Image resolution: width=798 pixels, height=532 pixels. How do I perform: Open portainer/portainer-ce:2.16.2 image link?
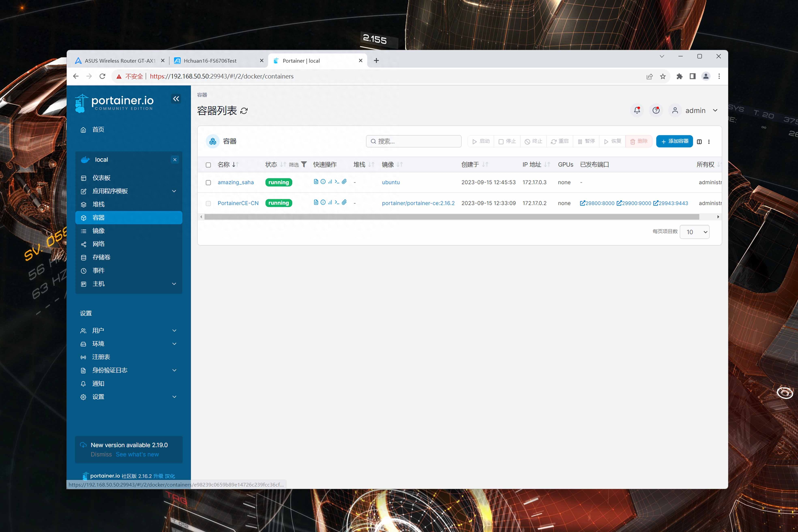pyautogui.click(x=418, y=203)
